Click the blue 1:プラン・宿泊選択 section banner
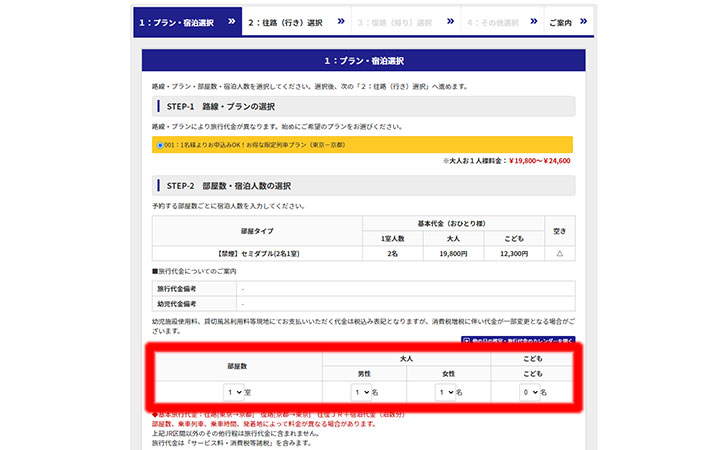Image resolution: width=728 pixels, height=450 pixels. point(364,60)
